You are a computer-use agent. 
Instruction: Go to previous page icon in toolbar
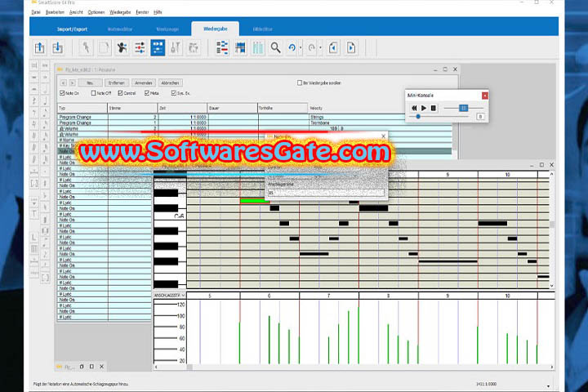point(333,47)
